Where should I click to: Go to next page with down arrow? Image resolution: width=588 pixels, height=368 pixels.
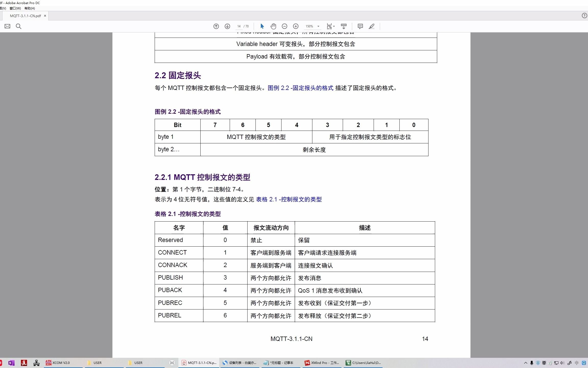coord(227,26)
